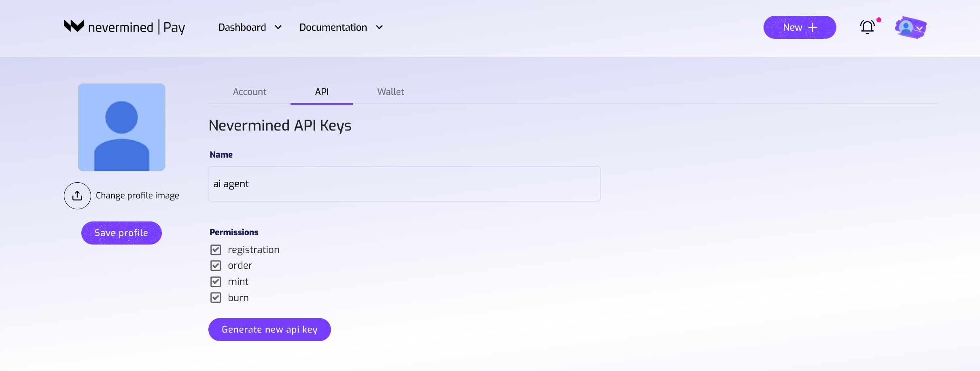Switch to the Account tab
Viewport: 980px width, 371px height.
click(x=249, y=92)
